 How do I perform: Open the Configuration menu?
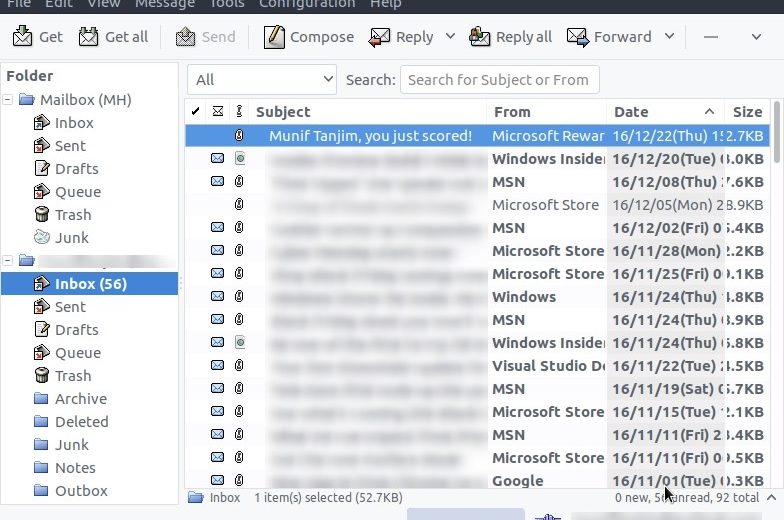(x=307, y=4)
